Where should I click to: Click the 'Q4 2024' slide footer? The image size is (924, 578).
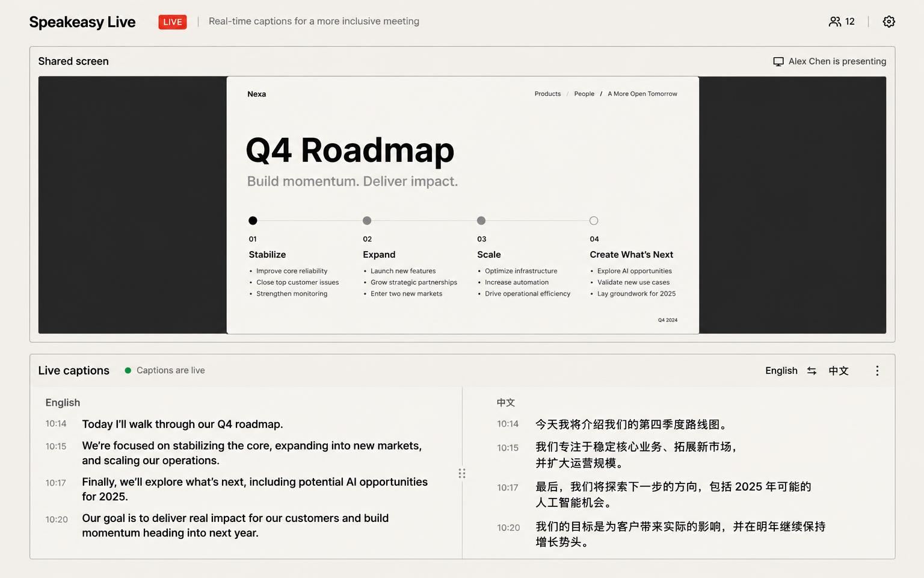tap(668, 320)
